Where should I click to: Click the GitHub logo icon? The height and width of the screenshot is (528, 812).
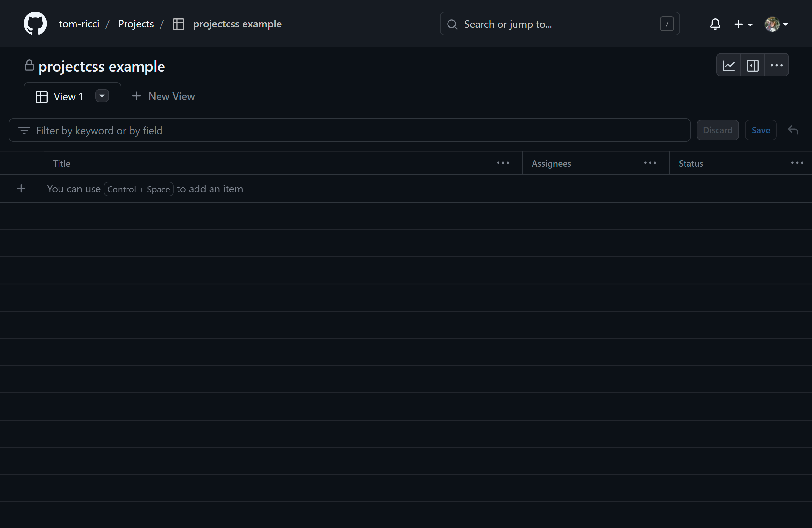tap(35, 24)
